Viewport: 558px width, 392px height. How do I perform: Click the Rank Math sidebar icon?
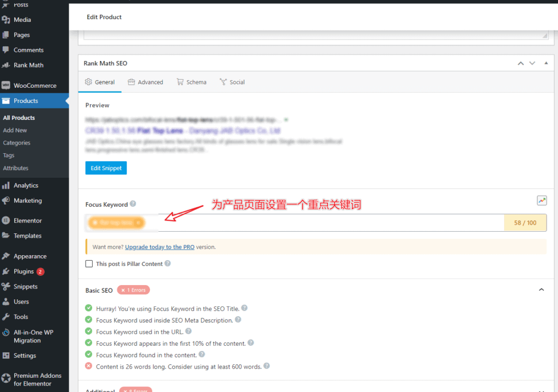(x=5, y=65)
